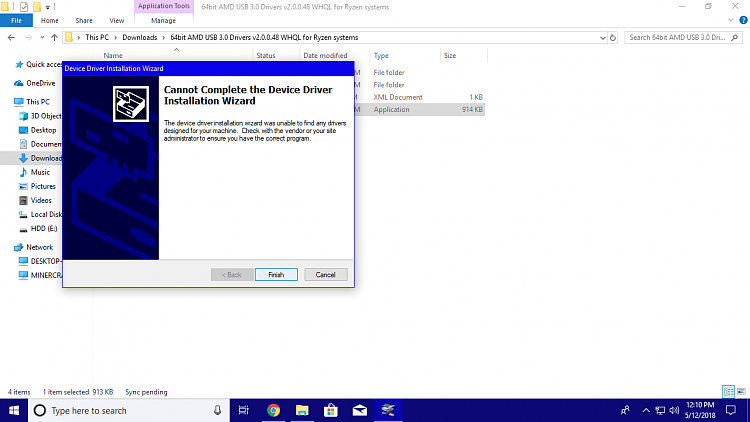Activate Cortana microphone in taskbar

pyautogui.click(x=217, y=411)
